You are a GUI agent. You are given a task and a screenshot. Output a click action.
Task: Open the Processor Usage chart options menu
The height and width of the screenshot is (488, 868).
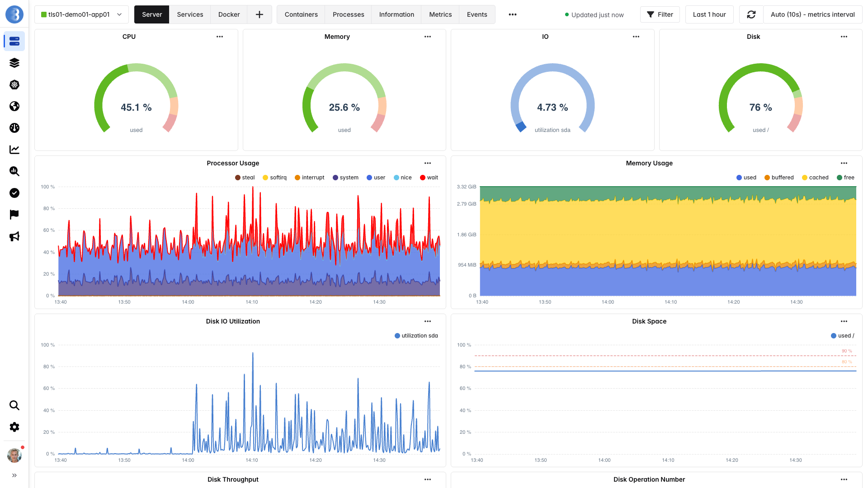click(x=428, y=163)
